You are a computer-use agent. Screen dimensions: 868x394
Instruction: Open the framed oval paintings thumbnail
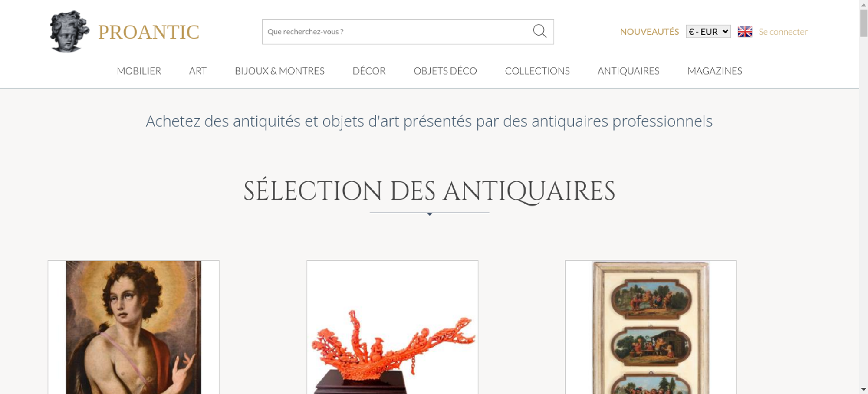point(651,327)
